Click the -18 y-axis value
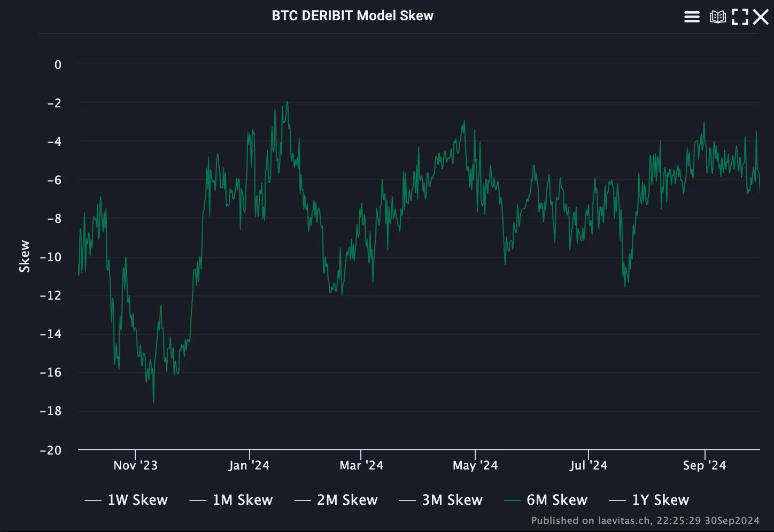 (51, 411)
